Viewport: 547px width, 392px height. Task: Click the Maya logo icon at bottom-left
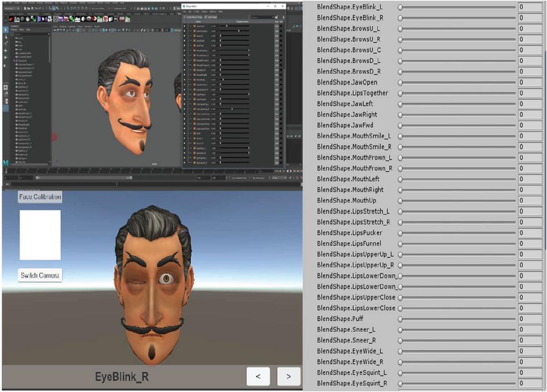(x=6, y=162)
